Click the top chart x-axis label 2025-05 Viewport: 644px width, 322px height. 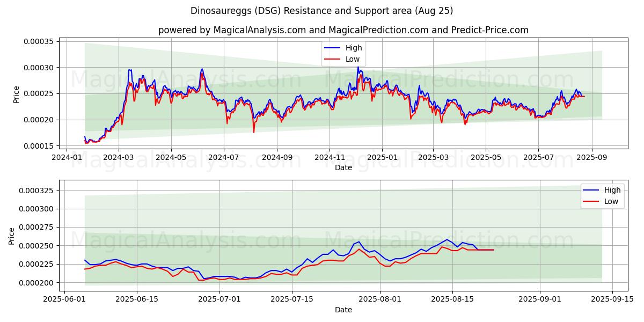[486, 158]
